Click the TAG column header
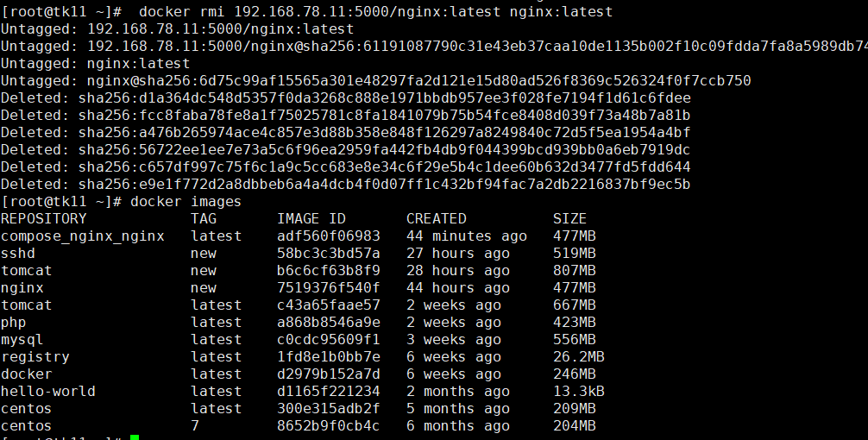Image resolution: width=868 pixels, height=440 pixels. pyautogui.click(x=204, y=218)
